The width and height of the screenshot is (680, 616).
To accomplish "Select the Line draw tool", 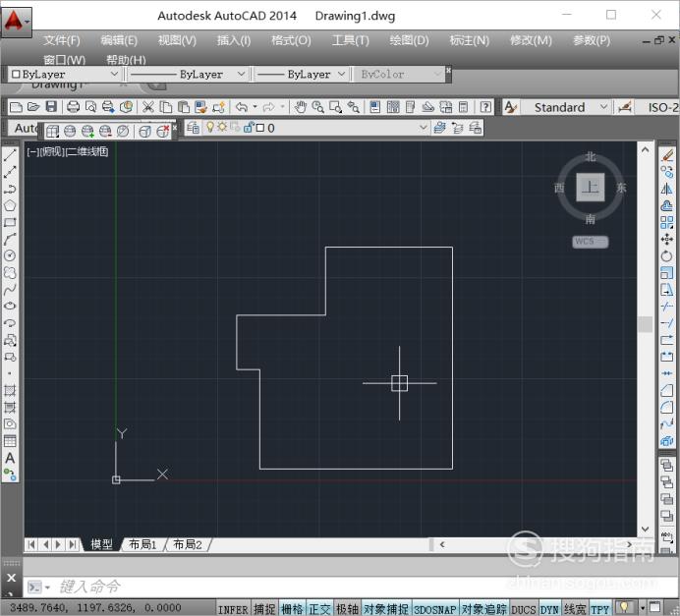I will [10, 155].
